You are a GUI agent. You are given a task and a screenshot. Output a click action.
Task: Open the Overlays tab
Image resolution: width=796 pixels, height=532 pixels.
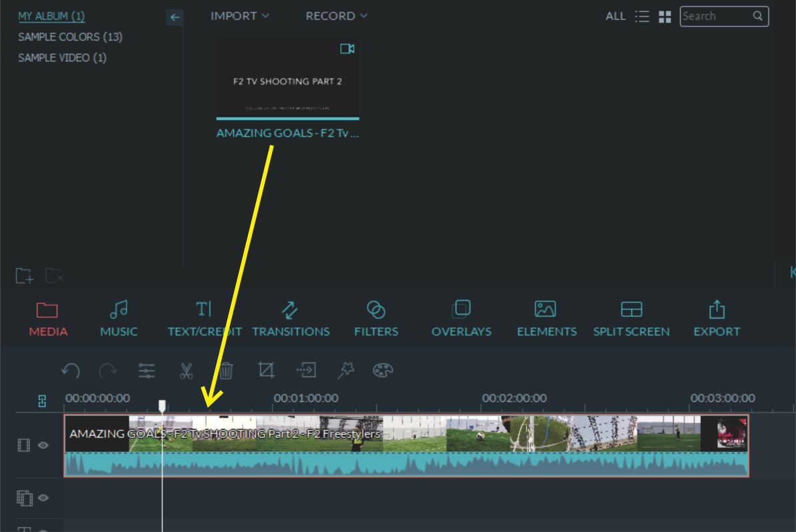461,319
